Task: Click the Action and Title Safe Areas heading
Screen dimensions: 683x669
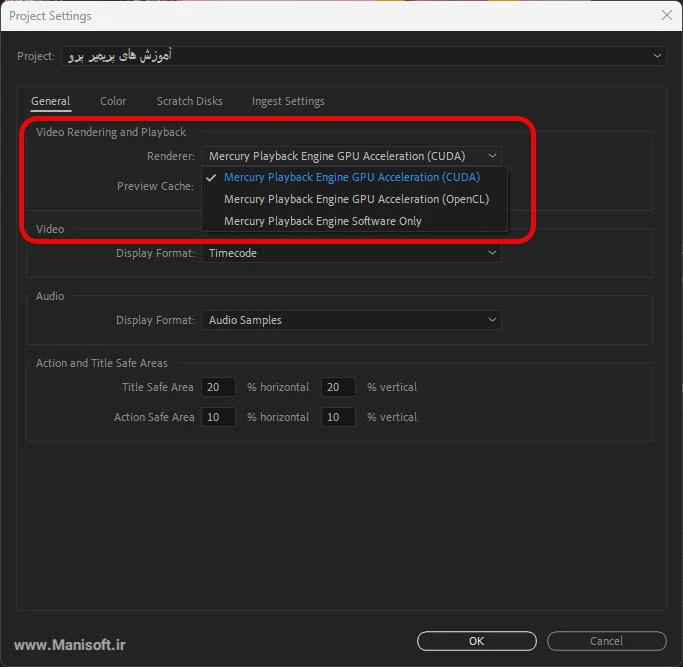Action: [101, 364]
